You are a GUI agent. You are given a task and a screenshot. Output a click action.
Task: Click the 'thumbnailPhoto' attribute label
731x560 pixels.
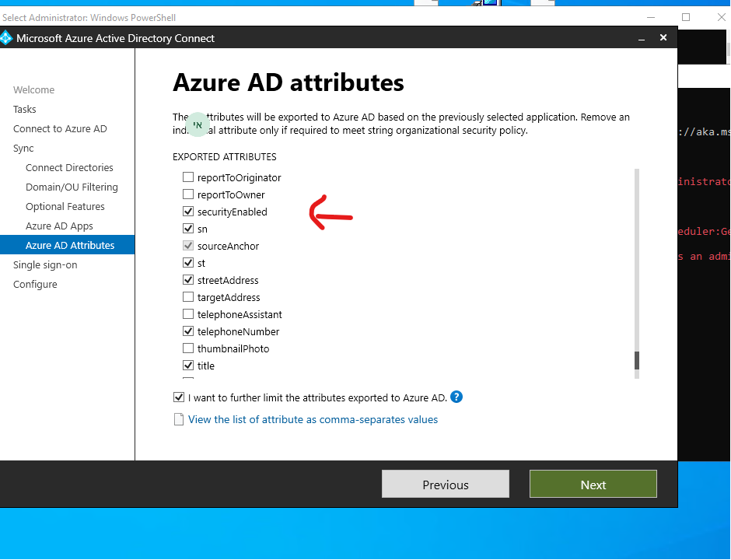pos(233,348)
